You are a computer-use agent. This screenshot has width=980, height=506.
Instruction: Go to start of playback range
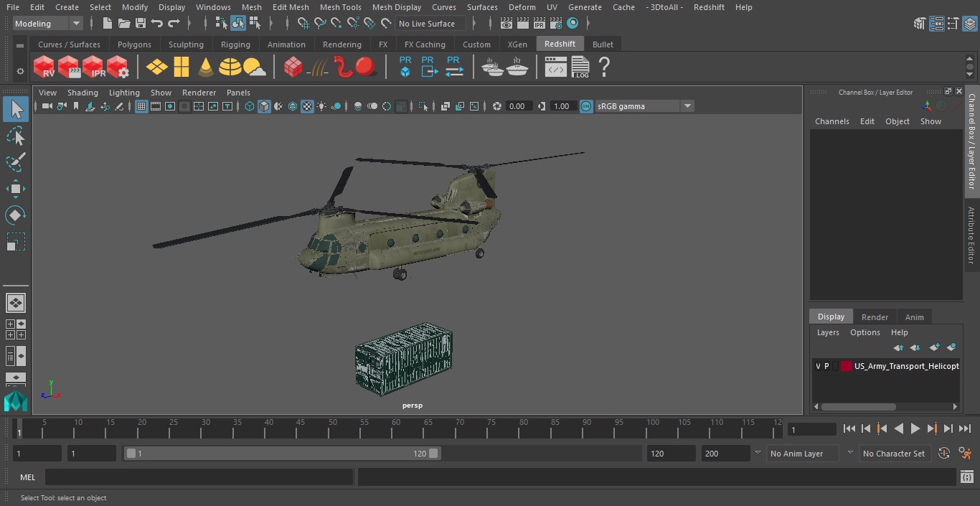(x=849, y=428)
